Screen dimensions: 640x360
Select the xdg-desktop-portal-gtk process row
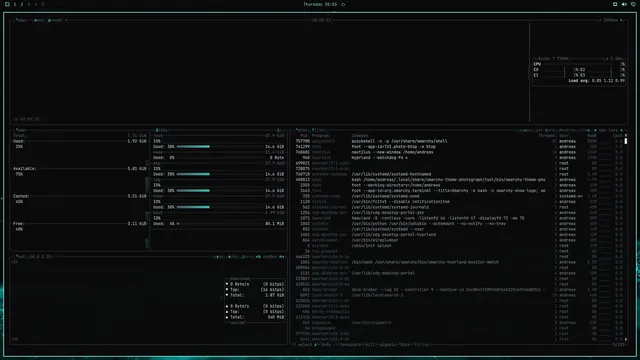pyautogui.click(x=459, y=213)
